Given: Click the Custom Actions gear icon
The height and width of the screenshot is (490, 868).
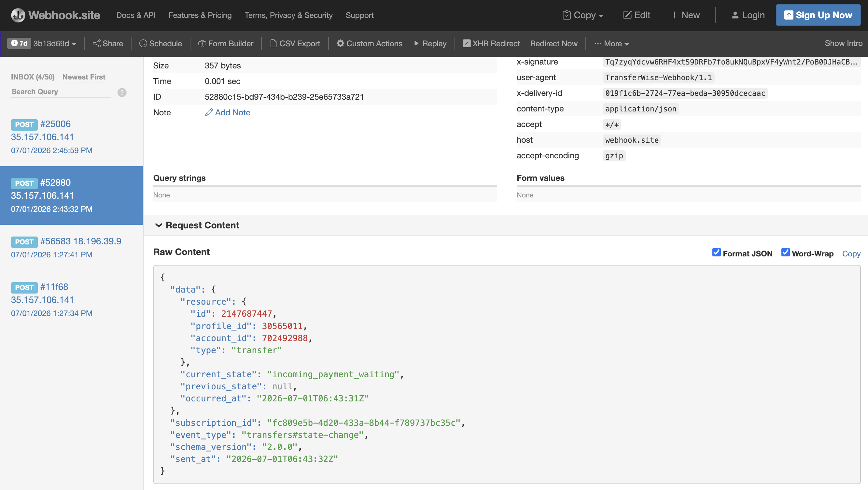Looking at the screenshot, I should click(x=340, y=44).
